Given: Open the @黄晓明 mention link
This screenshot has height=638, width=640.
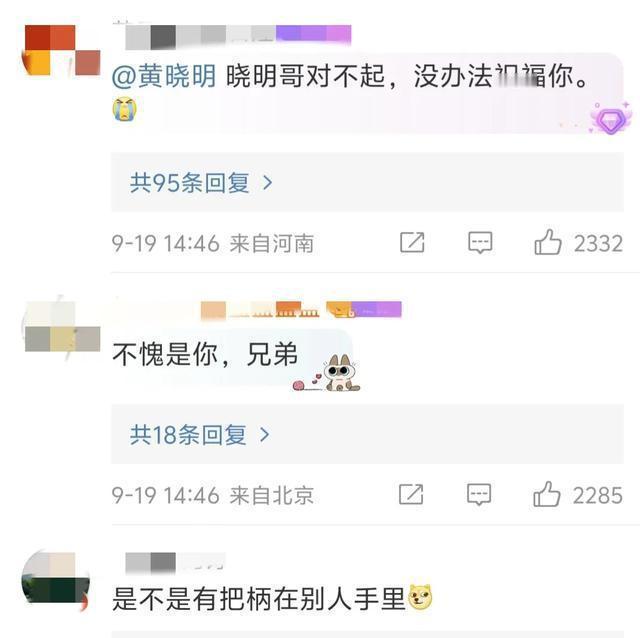Looking at the screenshot, I should tap(164, 76).
